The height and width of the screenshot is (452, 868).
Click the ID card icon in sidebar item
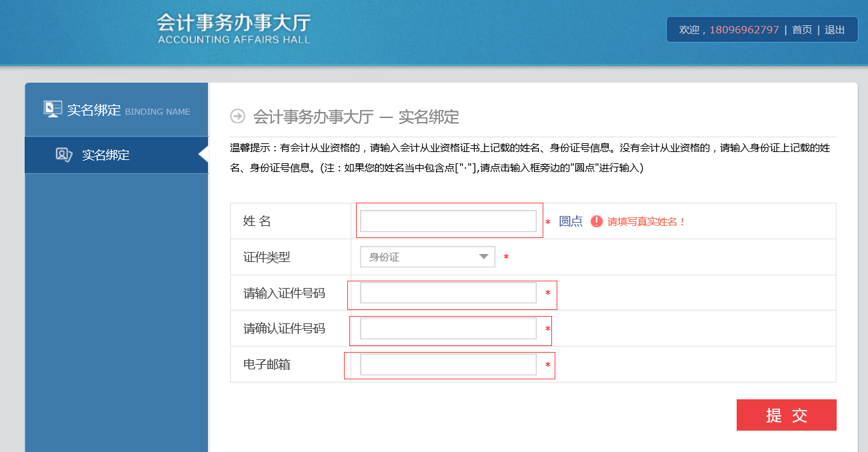tap(64, 155)
